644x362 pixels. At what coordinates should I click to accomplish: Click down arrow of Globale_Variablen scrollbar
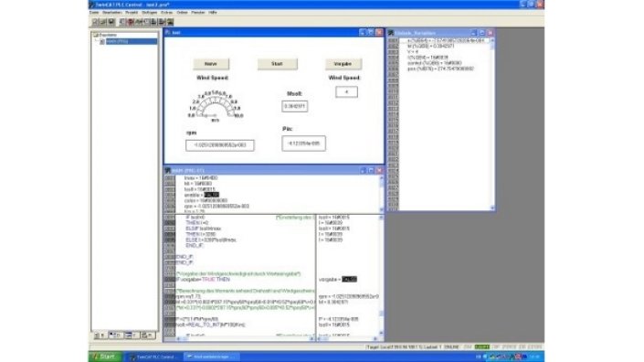point(492,208)
